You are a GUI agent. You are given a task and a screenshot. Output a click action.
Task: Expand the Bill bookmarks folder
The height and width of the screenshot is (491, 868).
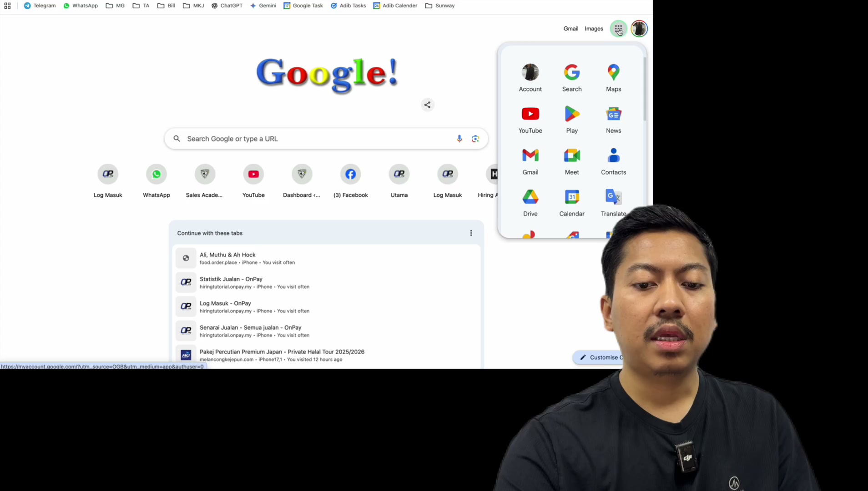[166, 5]
